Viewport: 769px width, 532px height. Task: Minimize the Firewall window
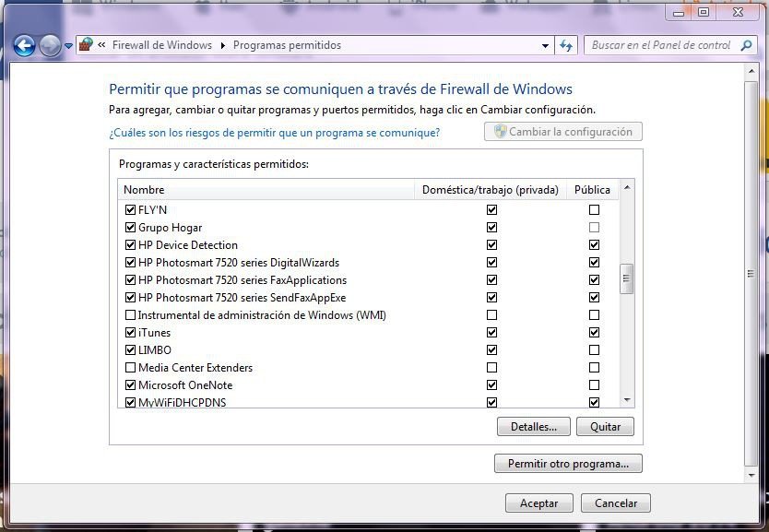pyautogui.click(x=679, y=13)
